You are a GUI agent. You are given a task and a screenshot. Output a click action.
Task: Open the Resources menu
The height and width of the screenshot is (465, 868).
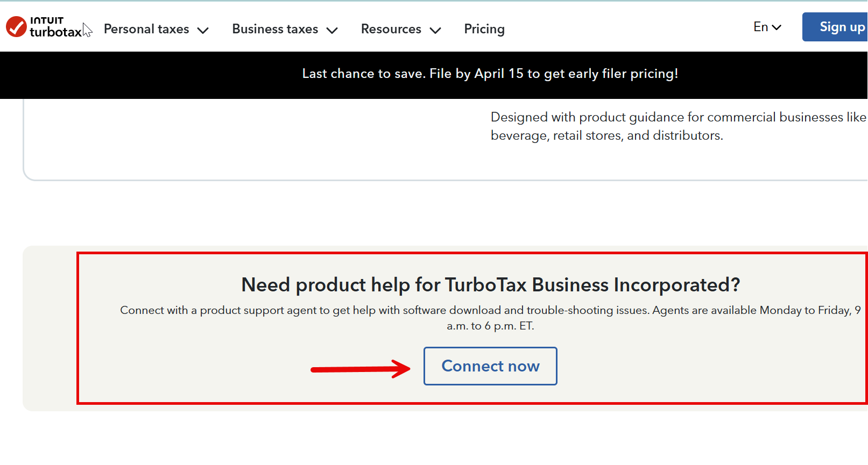click(x=391, y=29)
